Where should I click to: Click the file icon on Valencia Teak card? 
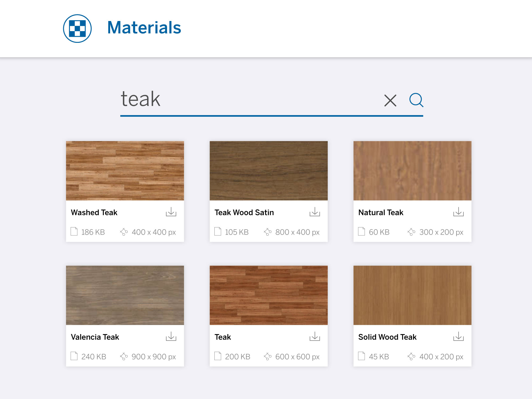74,356
